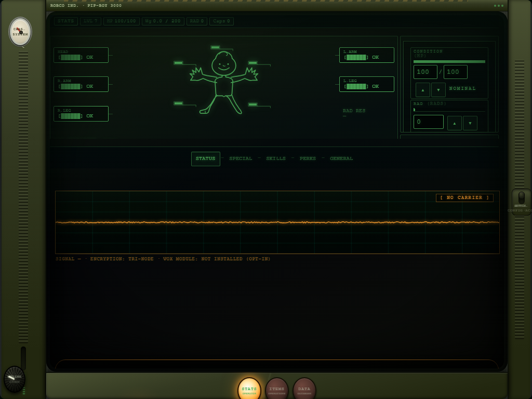The width and height of the screenshot is (532, 399).
Task: Click the limb marker by Vault Boy's right foot
Action: pos(179,103)
